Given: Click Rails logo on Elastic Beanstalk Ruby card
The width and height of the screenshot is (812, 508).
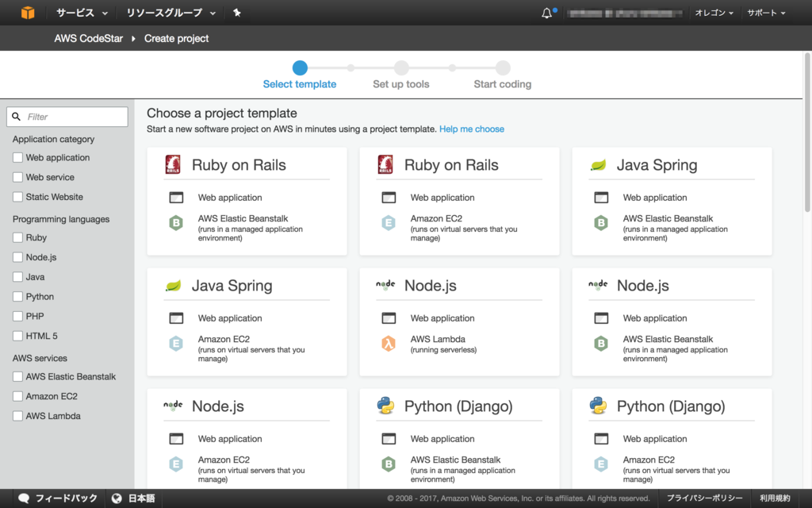Looking at the screenshot, I should tap(173, 164).
